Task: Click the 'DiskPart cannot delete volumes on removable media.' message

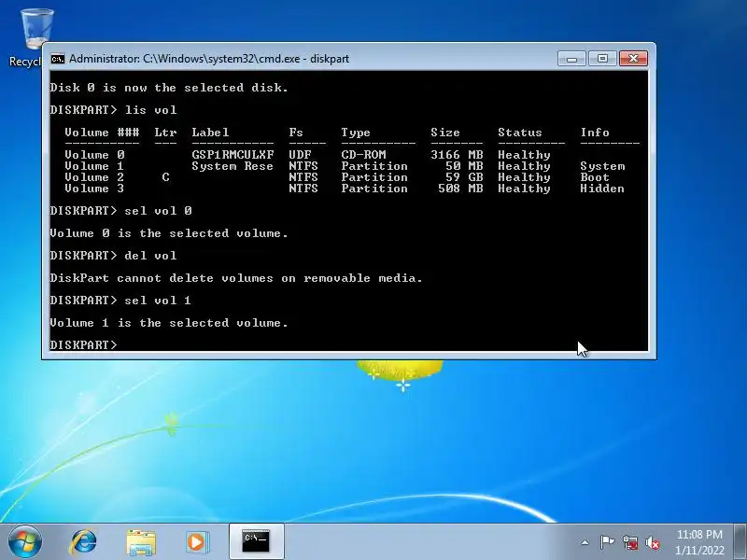Action: [236, 278]
